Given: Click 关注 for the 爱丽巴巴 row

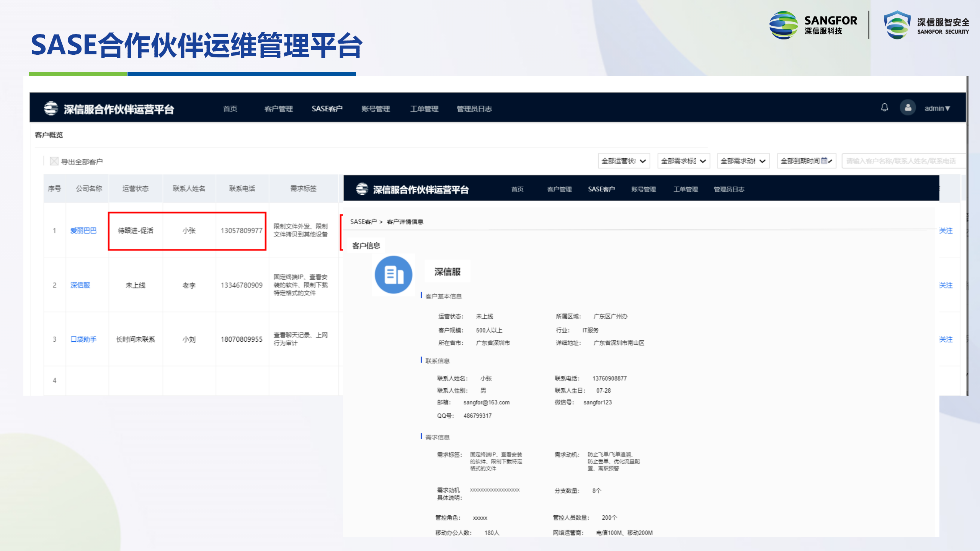Looking at the screenshot, I should click(946, 230).
